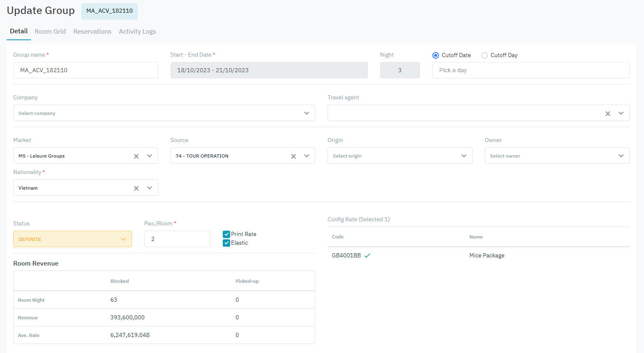
Task: Clear the Travel agent selection
Action: point(607,114)
